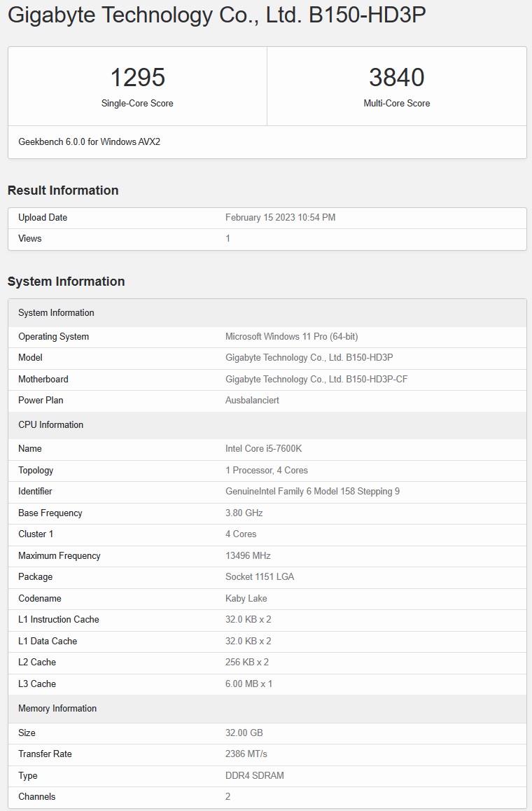Click the multi-core score 3840
Viewport: 532px width, 811px height.
(x=396, y=78)
